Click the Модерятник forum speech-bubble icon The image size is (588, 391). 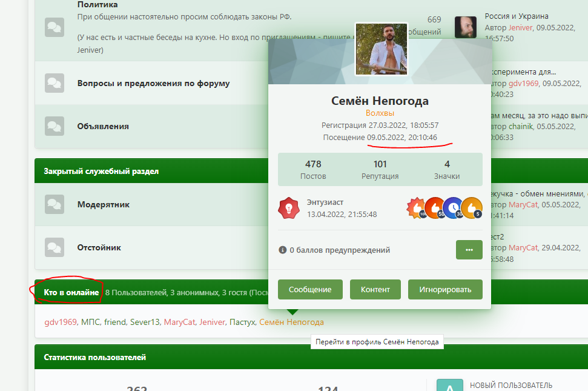(x=55, y=204)
